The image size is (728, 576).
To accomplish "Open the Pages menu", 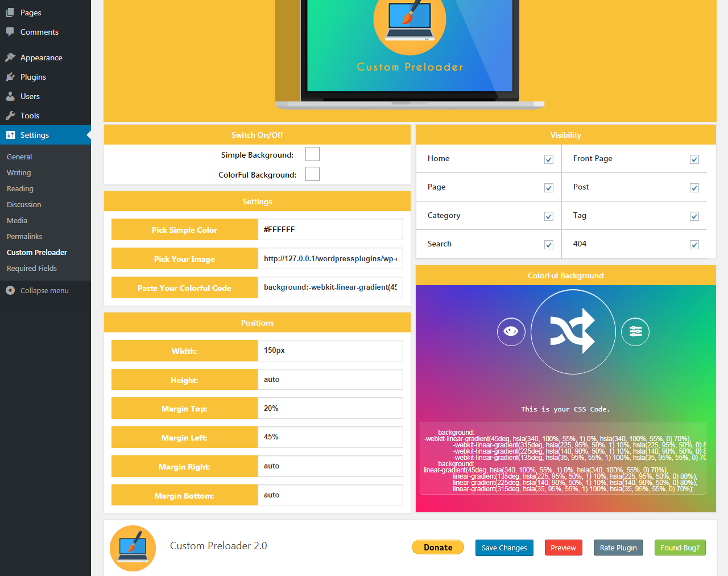I will [x=45, y=13].
